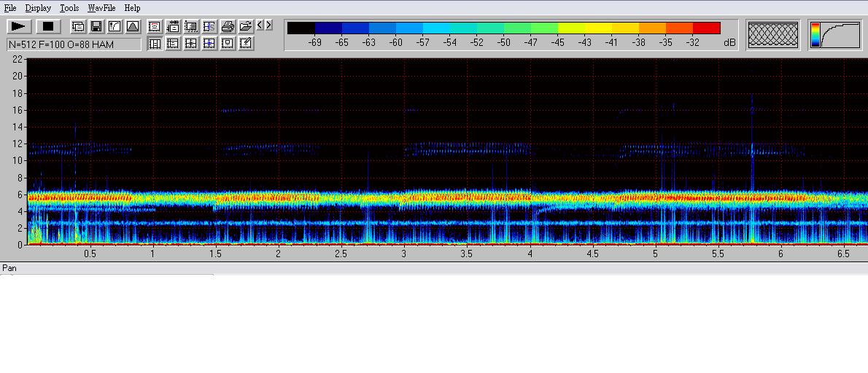Viewport: 868px width, 373px height.
Task: Click the right arrow scroll button
Action: (269, 25)
